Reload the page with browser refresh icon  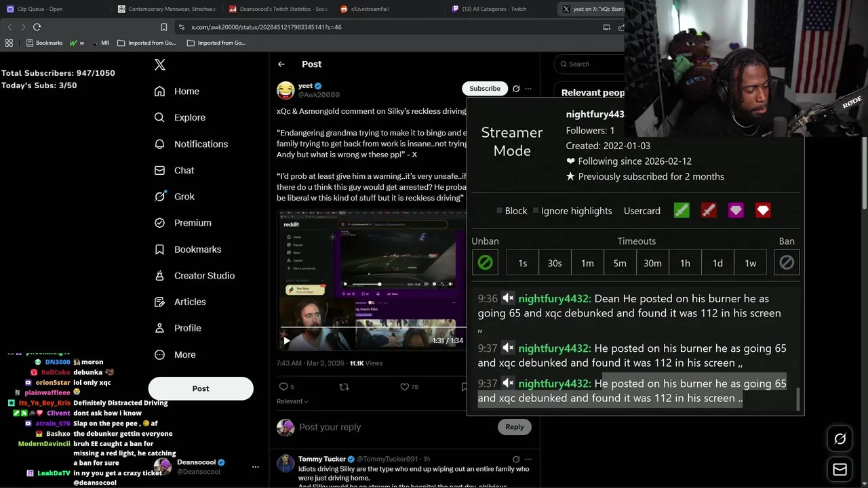click(x=37, y=27)
